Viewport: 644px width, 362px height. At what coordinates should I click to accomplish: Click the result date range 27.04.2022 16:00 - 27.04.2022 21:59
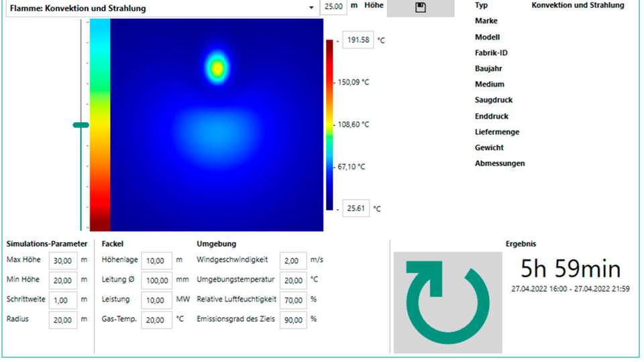tap(570, 289)
